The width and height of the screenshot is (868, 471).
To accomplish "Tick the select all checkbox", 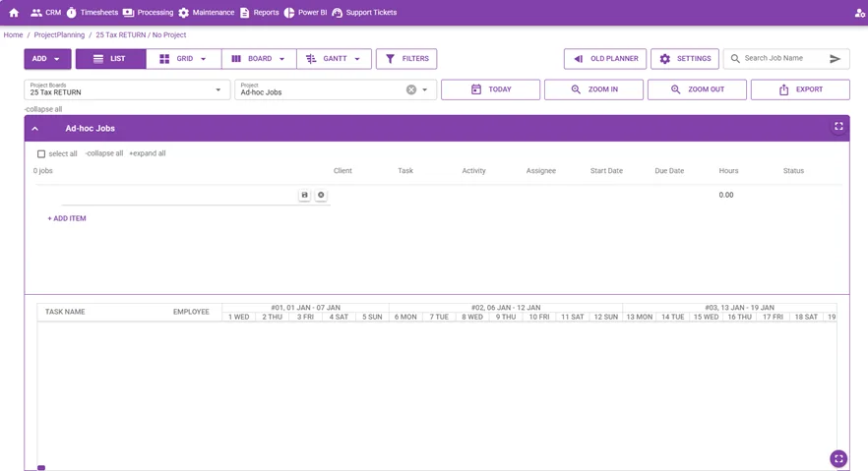I will (41, 153).
